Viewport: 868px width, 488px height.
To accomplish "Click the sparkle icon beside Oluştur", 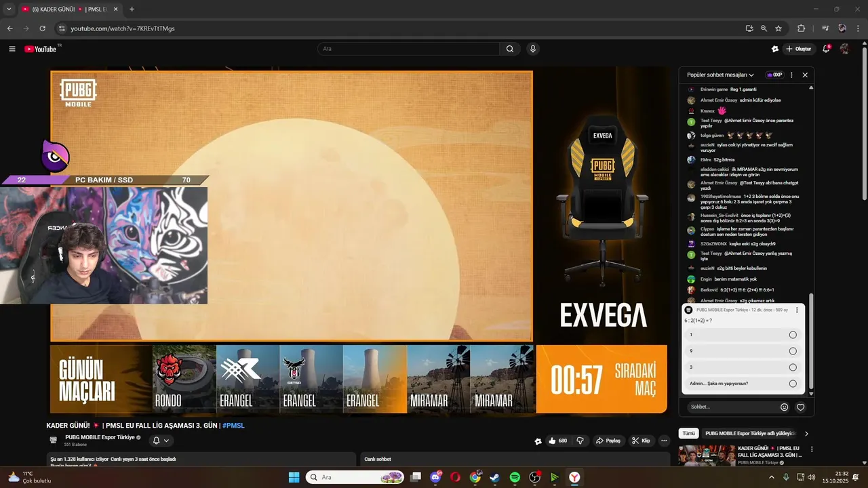I will [x=775, y=49].
